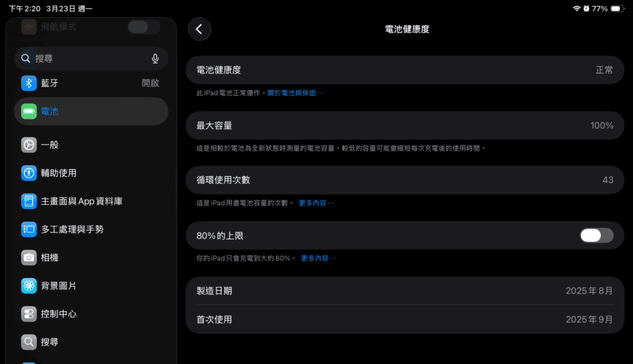Toggle the 80%的上限 switch
The width and height of the screenshot is (633, 364).
pos(597,235)
